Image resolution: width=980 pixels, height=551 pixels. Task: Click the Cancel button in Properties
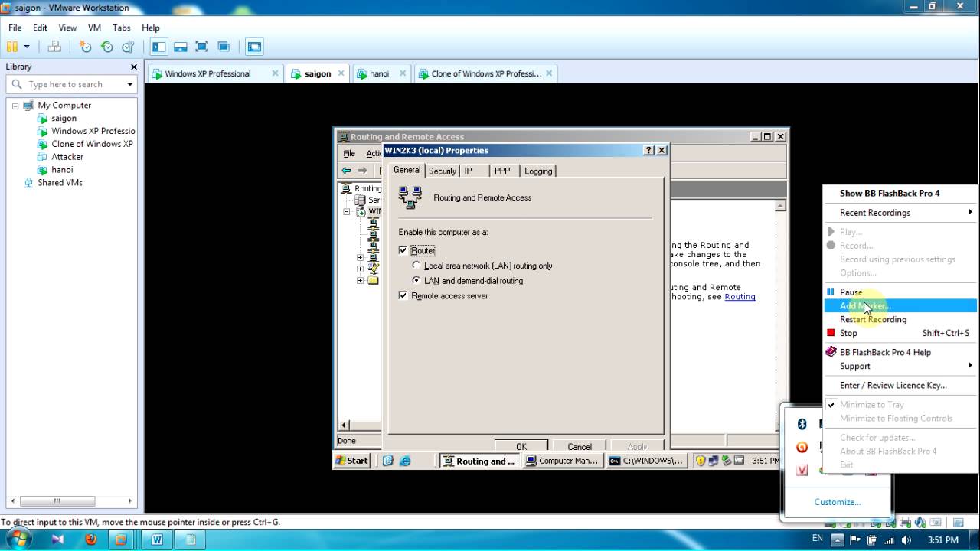[x=580, y=445]
